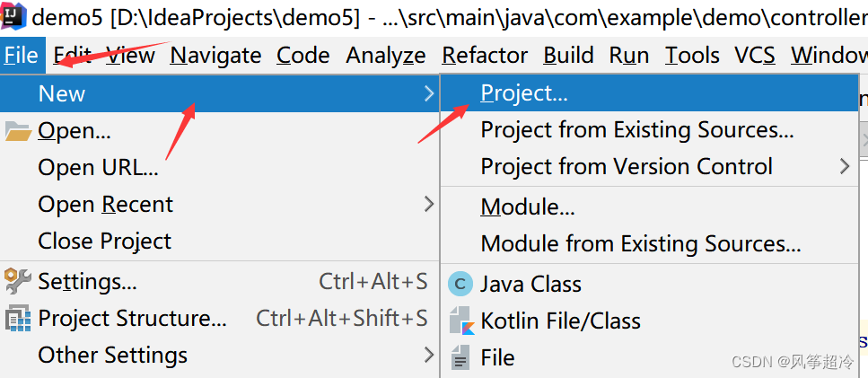Expand the Open Recent submenu arrow
The image size is (868, 378).
[429, 205]
